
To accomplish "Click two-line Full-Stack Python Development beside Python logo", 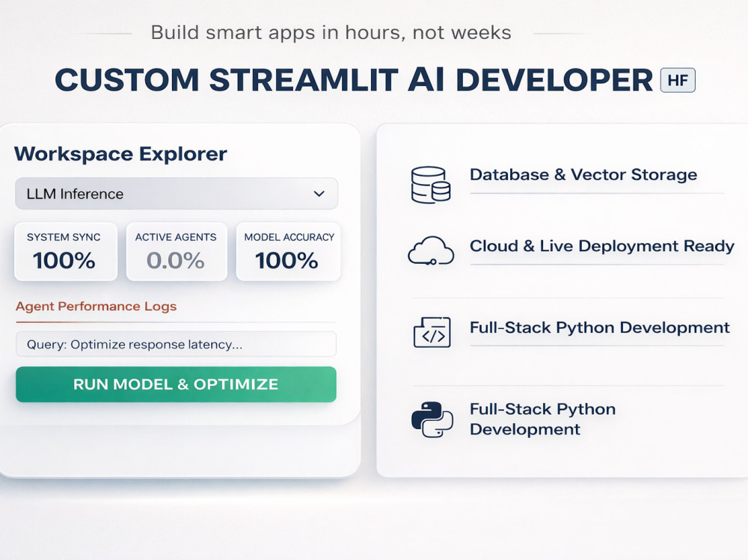I will [543, 419].
